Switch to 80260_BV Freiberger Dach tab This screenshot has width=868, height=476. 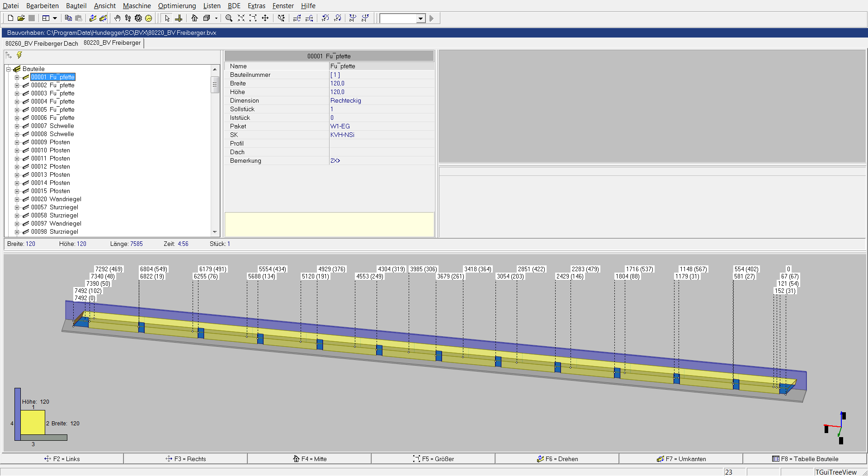pyautogui.click(x=42, y=43)
